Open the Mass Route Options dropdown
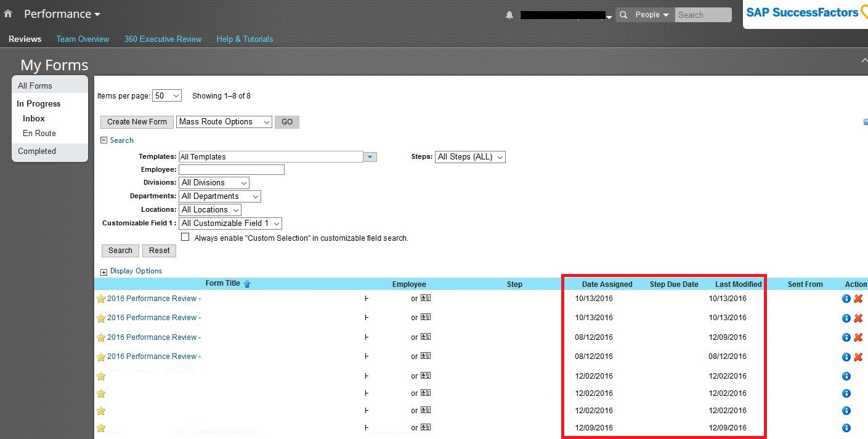 [x=224, y=122]
